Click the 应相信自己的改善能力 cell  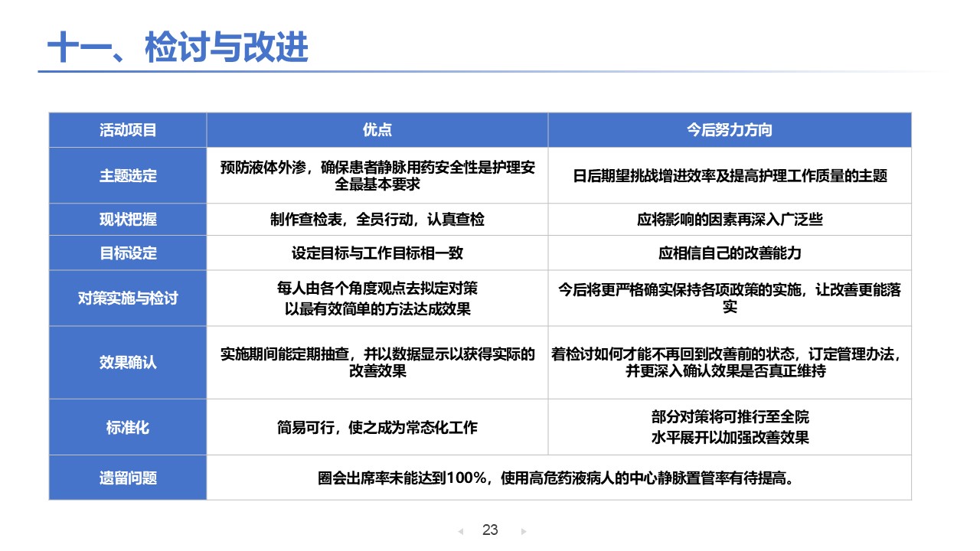click(x=729, y=253)
